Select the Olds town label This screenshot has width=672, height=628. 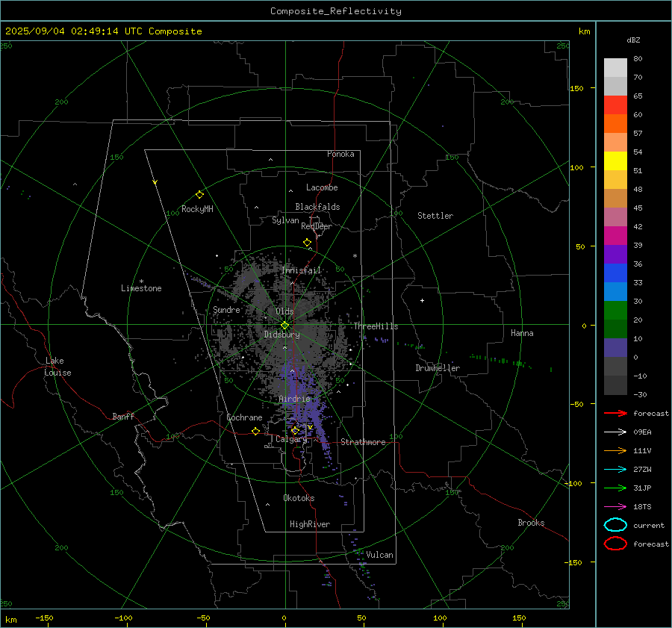click(284, 311)
